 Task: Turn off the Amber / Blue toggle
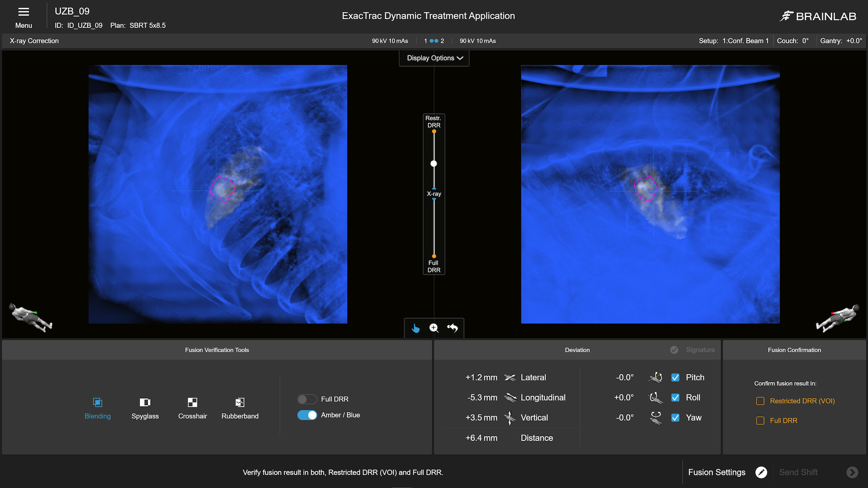pos(307,415)
